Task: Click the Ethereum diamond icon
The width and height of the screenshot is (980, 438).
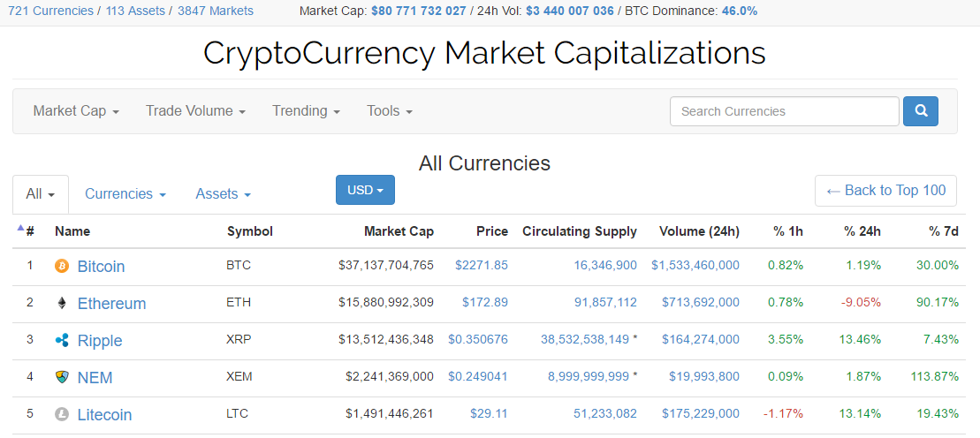Action: (x=62, y=303)
